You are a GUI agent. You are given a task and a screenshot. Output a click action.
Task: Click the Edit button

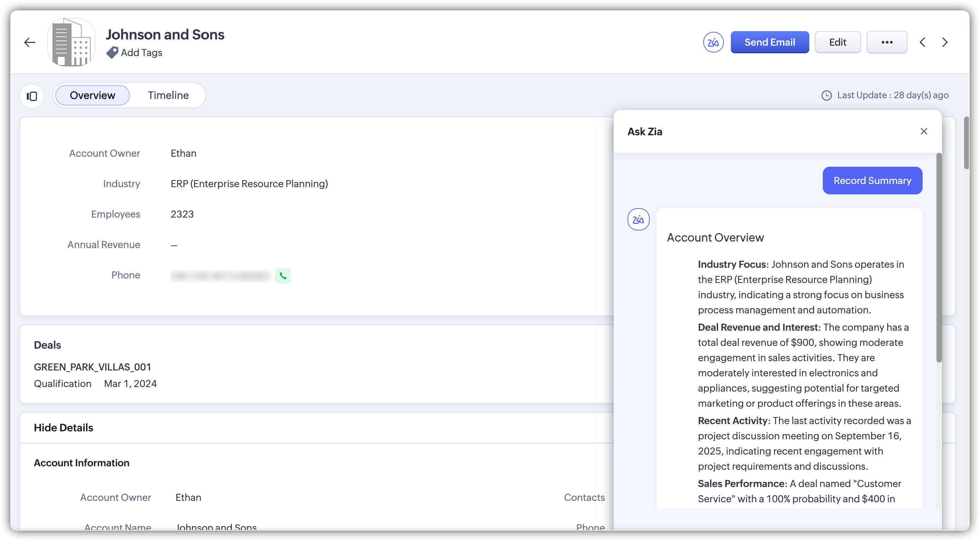coord(837,42)
